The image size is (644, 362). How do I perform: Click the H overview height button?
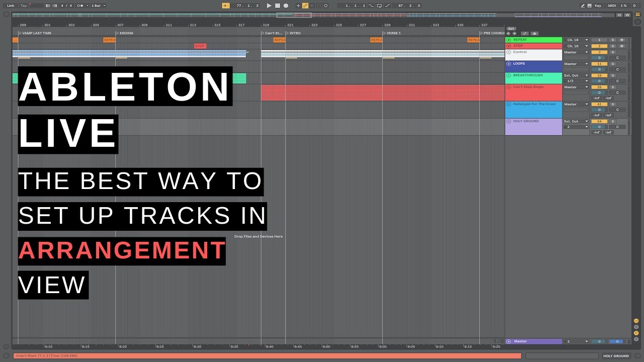619,15
